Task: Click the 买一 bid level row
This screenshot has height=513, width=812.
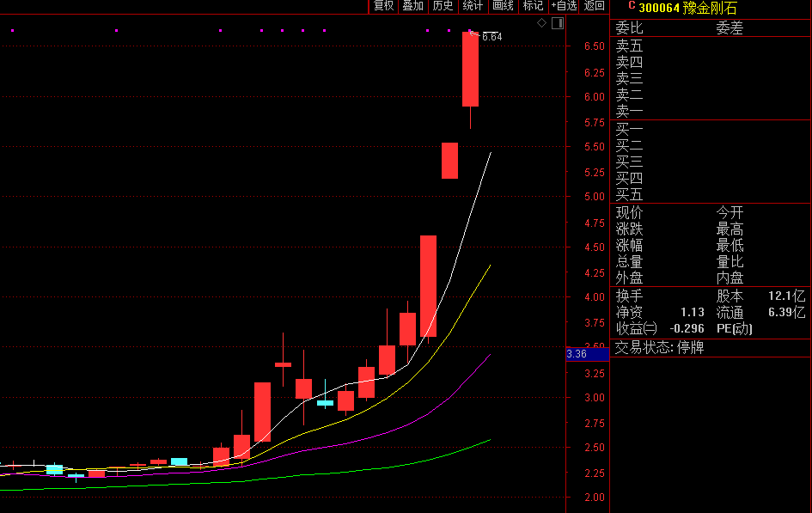Action: pyautogui.click(x=629, y=129)
